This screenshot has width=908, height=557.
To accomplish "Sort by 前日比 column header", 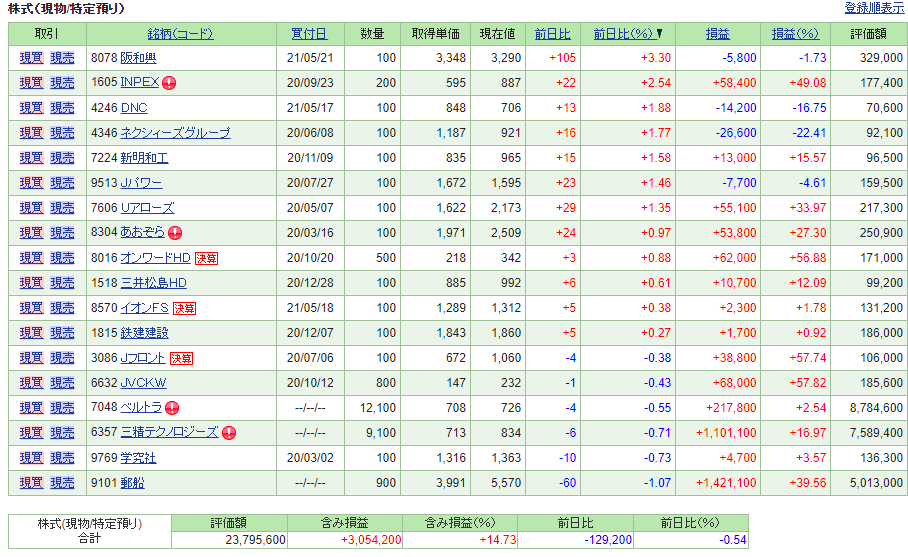I will point(552,34).
